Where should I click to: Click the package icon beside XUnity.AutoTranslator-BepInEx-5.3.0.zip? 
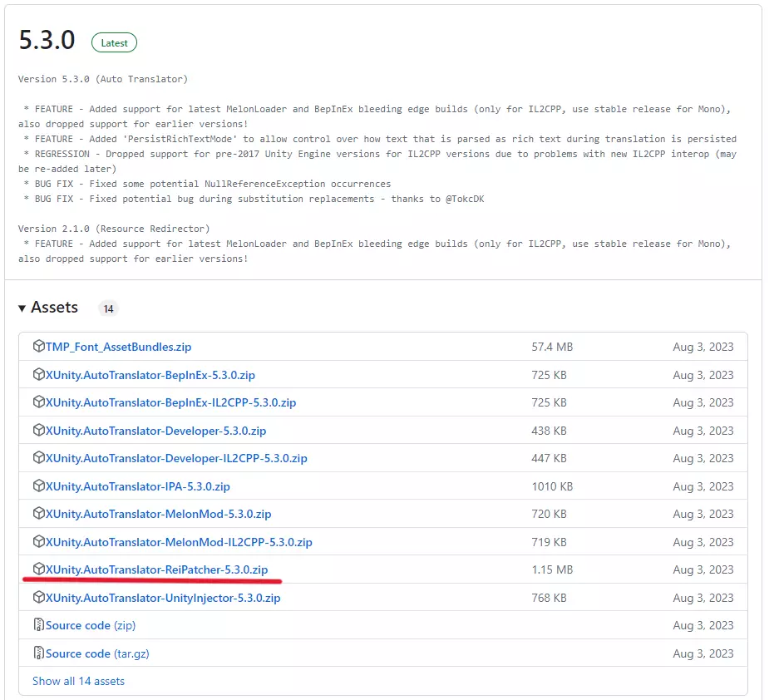coord(39,374)
